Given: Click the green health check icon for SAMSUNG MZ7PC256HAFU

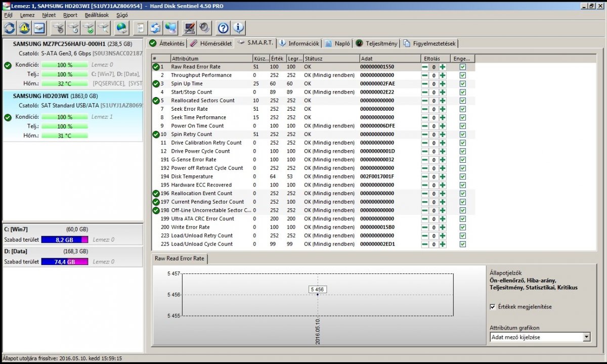Looking at the screenshot, I should point(8,65).
